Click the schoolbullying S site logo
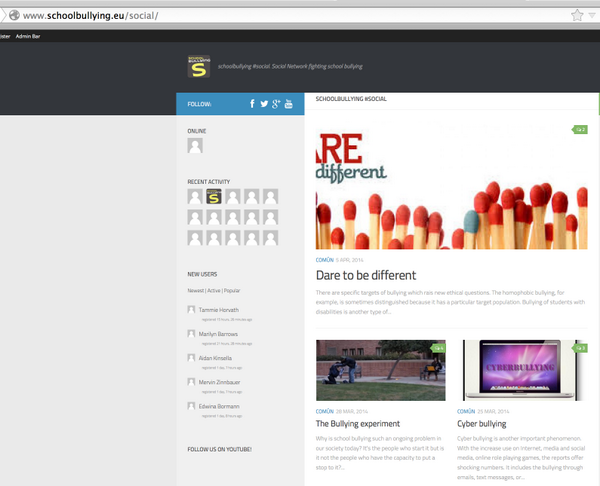Viewport: 600px width, 486px height. (199, 66)
